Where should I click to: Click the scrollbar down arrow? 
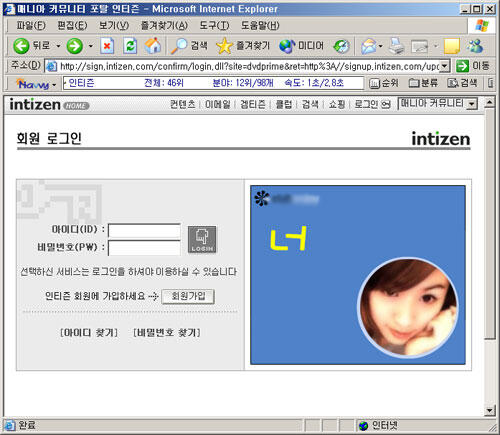[489, 410]
